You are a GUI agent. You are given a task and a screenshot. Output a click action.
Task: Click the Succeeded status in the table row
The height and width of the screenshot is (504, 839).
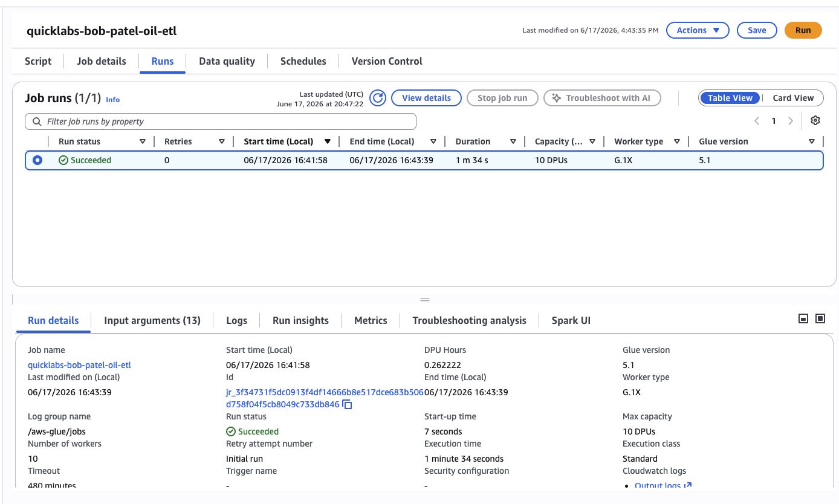(x=85, y=160)
